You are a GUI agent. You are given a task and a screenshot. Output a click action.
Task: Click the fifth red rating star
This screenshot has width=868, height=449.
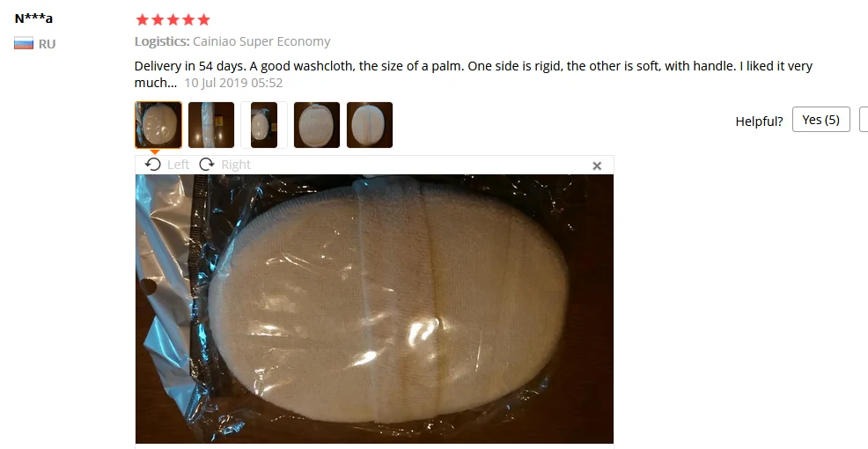(204, 20)
